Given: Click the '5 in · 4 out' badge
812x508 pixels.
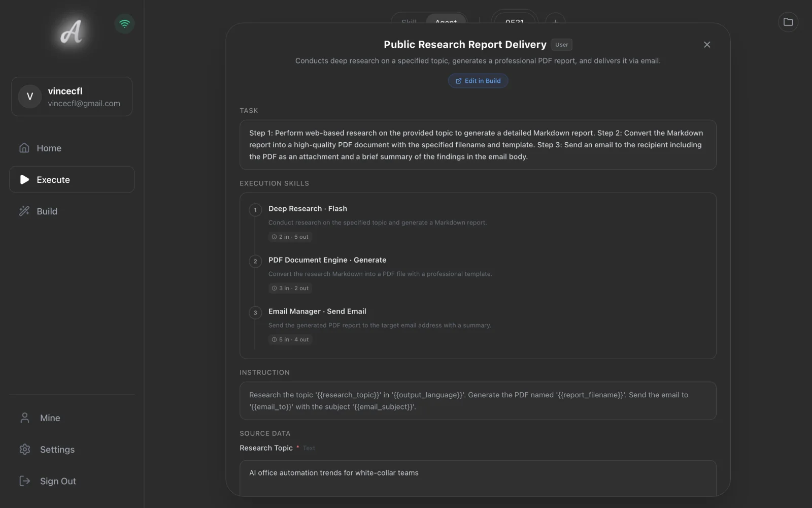Looking at the screenshot, I should [x=290, y=339].
